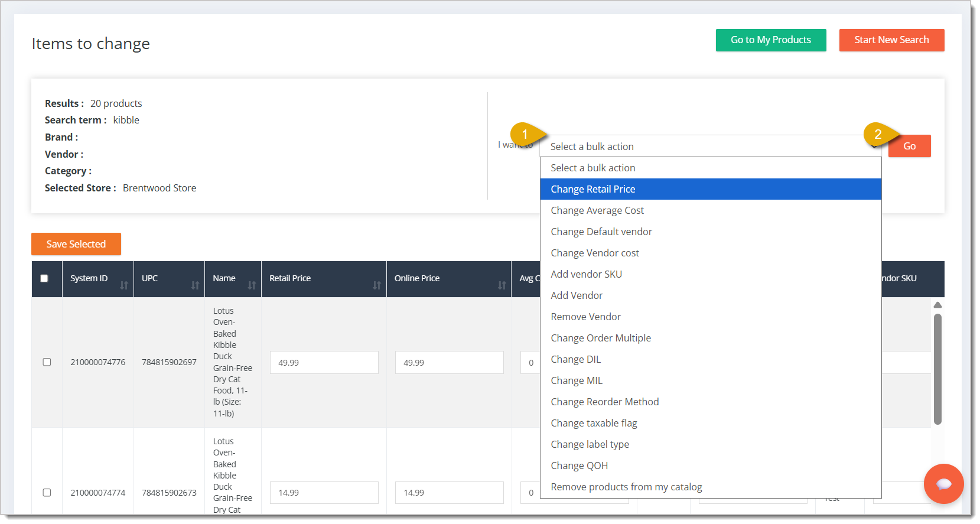Sort table by System ID column arrows
Viewport: 980px width, 524px height.
point(124,285)
